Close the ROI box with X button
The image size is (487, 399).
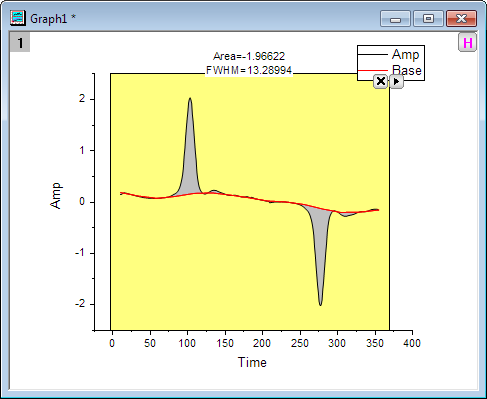pyautogui.click(x=381, y=81)
